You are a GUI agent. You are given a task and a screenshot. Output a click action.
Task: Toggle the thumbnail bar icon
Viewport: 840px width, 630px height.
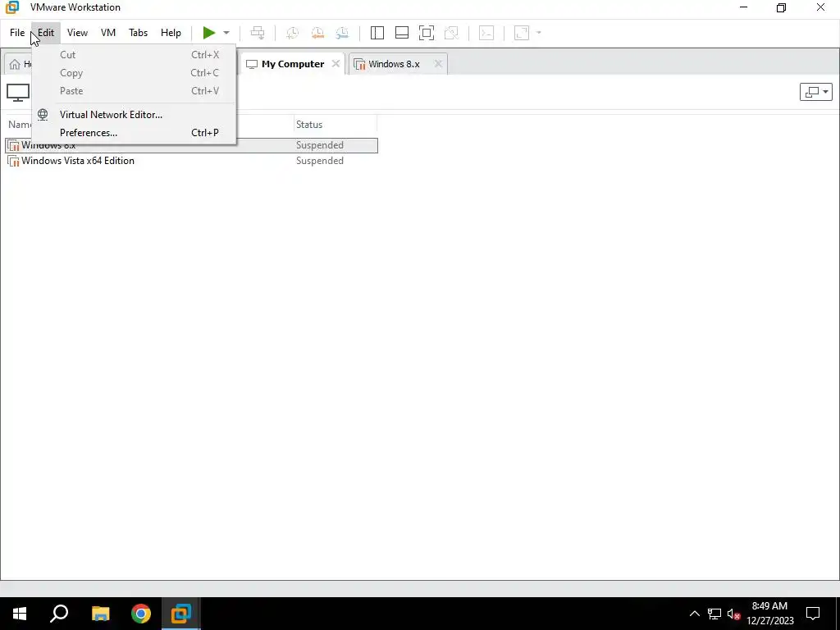click(x=402, y=33)
